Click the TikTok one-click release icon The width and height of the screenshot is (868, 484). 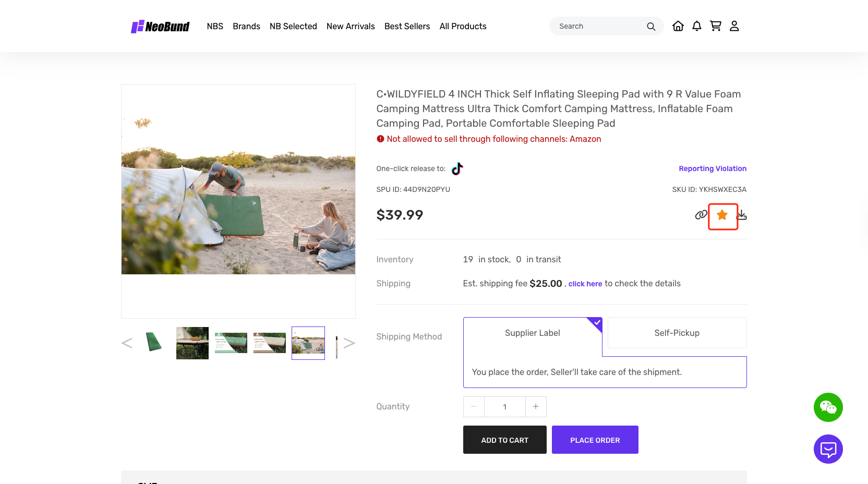tap(457, 168)
